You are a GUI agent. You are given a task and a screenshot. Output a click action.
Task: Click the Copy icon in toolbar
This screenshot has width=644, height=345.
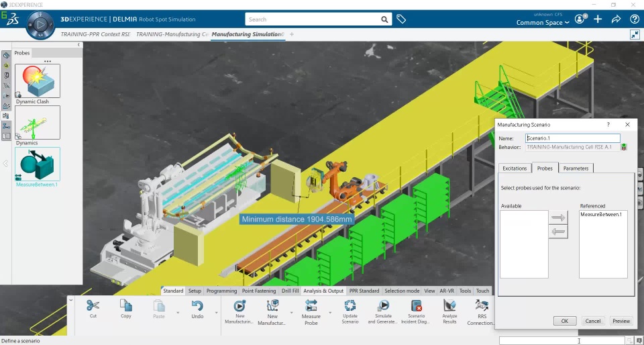(x=125, y=305)
